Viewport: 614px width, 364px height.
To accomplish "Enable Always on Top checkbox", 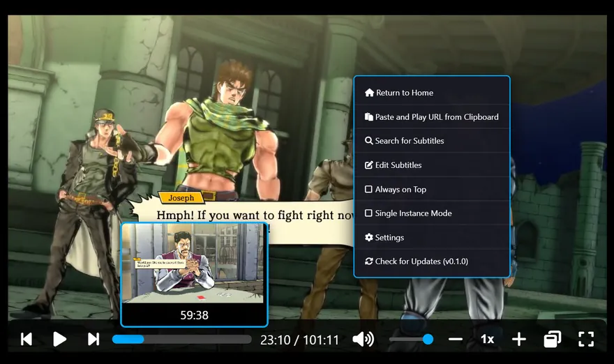I will [368, 190].
